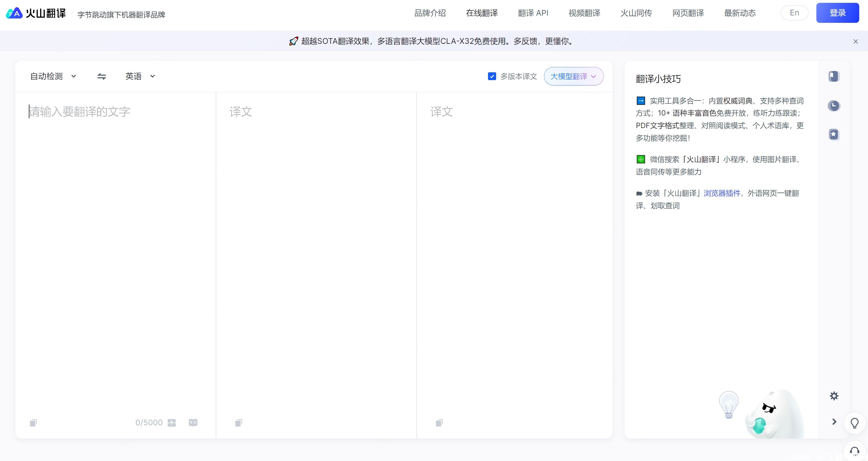Open customer support headset icon

pyautogui.click(x=855, y=451)
